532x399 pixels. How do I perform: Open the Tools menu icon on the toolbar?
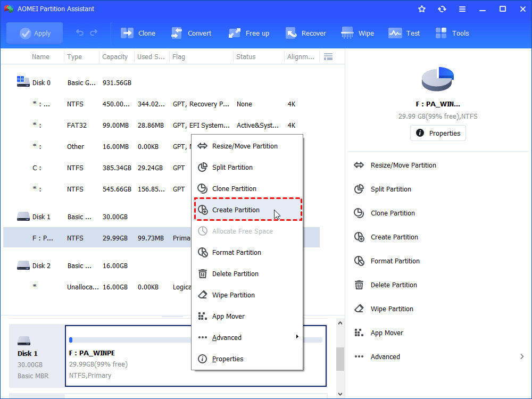click(x=452, y=32)
